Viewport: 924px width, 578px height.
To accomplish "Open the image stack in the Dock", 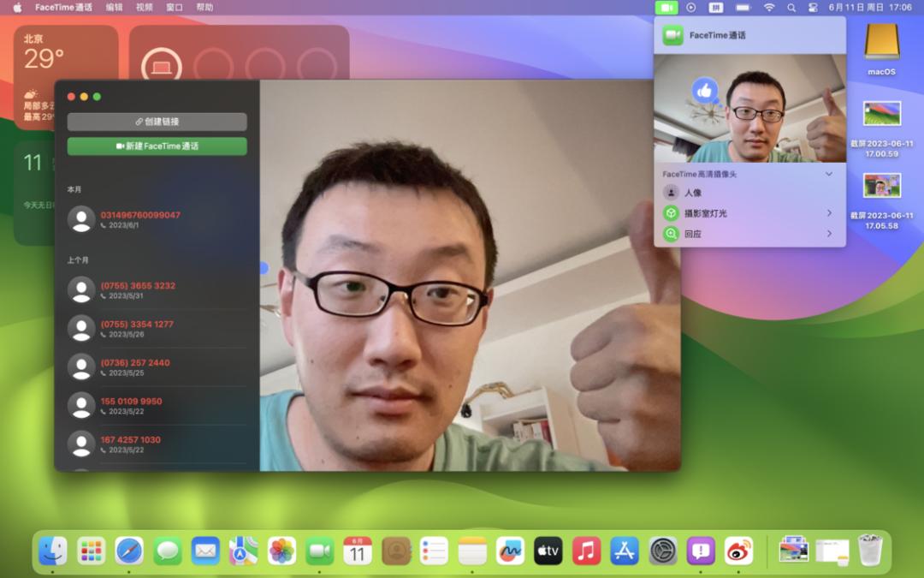I will click(793, 550).
